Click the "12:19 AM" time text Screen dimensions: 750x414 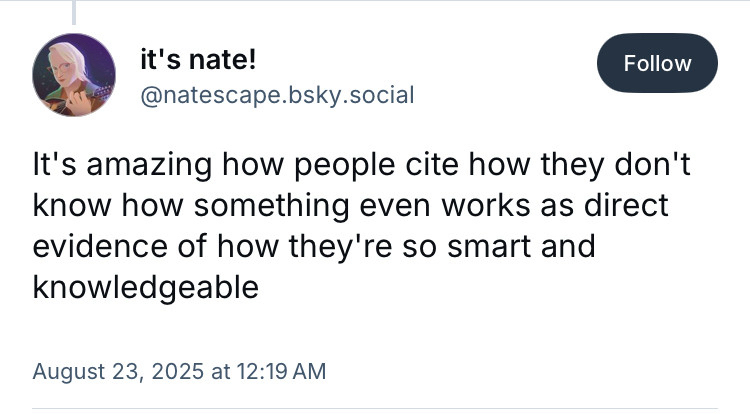pos(280,371)
